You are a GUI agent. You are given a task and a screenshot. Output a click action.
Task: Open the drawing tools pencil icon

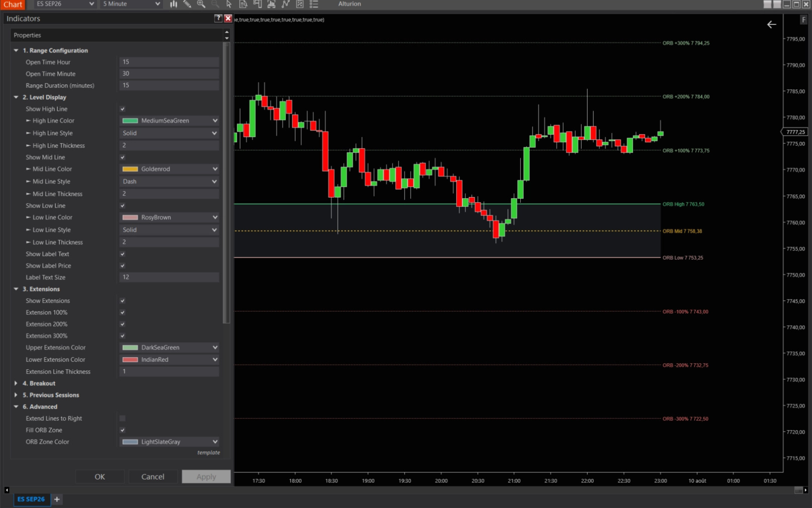point(187,4)
